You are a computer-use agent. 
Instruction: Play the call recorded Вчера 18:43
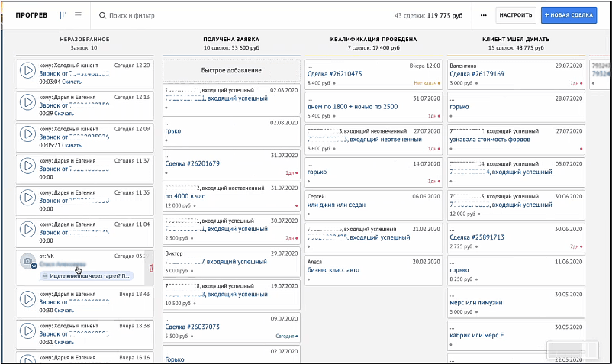click(27, 299)
